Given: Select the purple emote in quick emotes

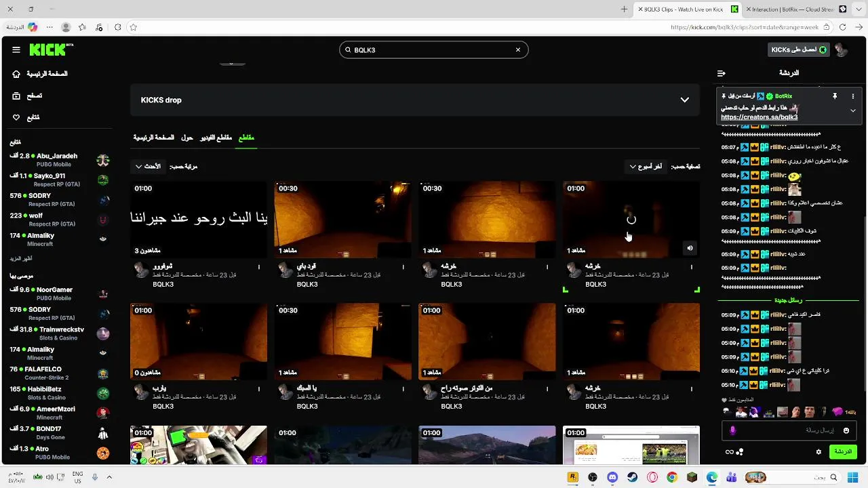Looking at the screenshot, I should click(837, 412).
